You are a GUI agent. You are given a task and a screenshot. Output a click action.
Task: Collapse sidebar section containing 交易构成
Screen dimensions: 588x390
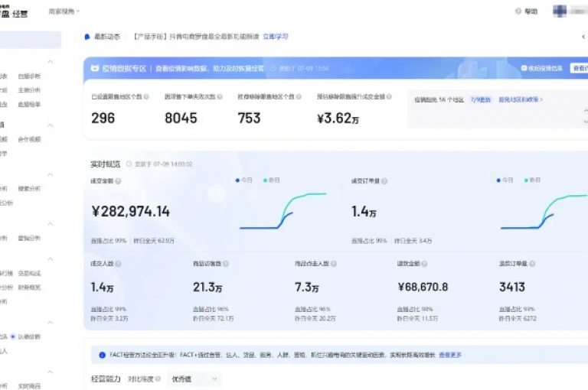point(50,259)
